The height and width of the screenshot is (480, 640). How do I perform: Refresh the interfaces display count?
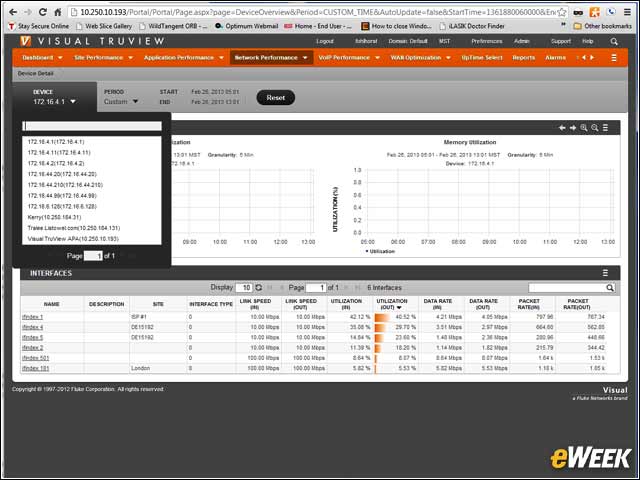[258, 287]
